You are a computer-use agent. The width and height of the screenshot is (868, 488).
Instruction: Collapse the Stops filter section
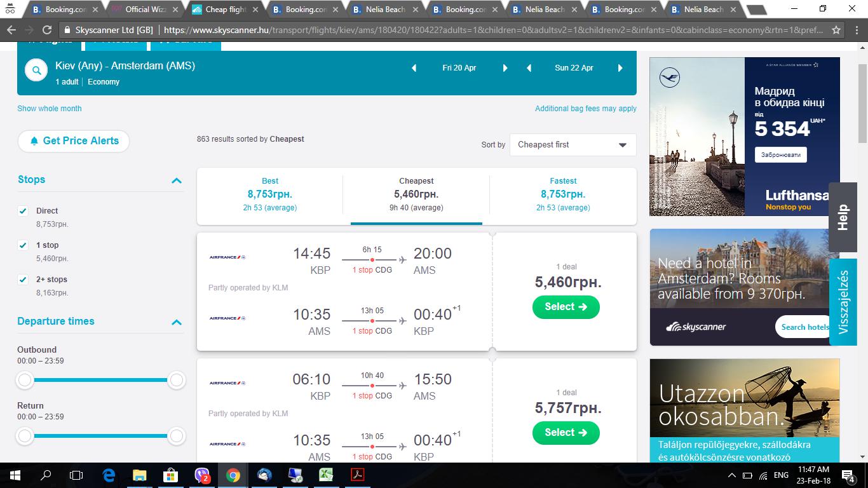(x=177, y=180)
